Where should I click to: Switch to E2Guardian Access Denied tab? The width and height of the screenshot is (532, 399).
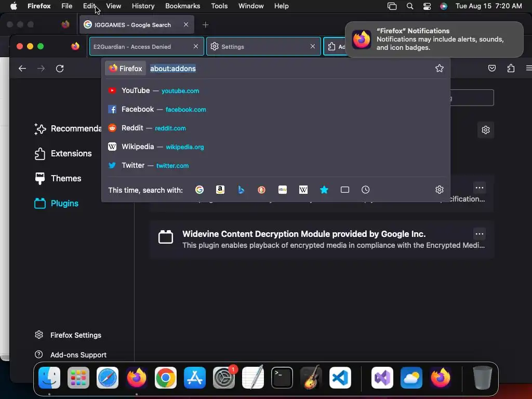coord(147,46)
